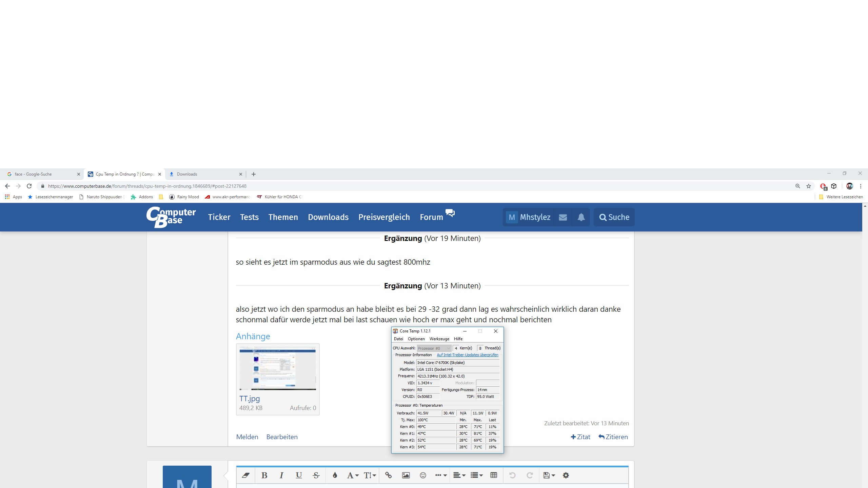Toggle bold formatting in the editor

point(264,475)
